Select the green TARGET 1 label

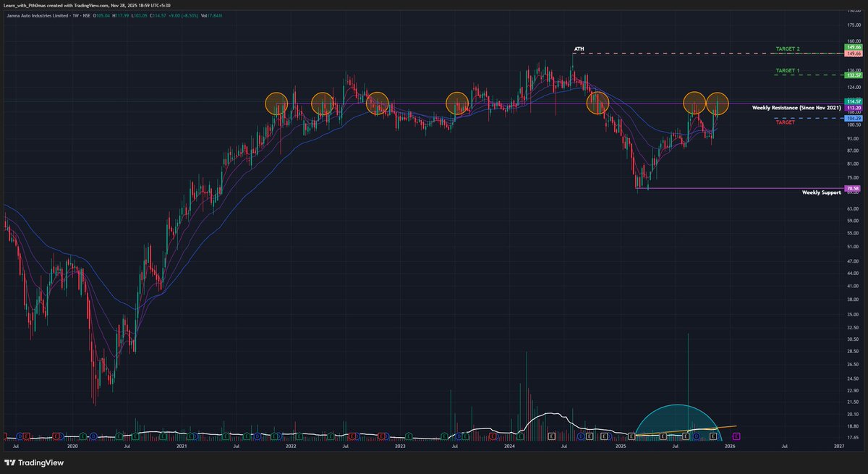click(x=788, y=70)
